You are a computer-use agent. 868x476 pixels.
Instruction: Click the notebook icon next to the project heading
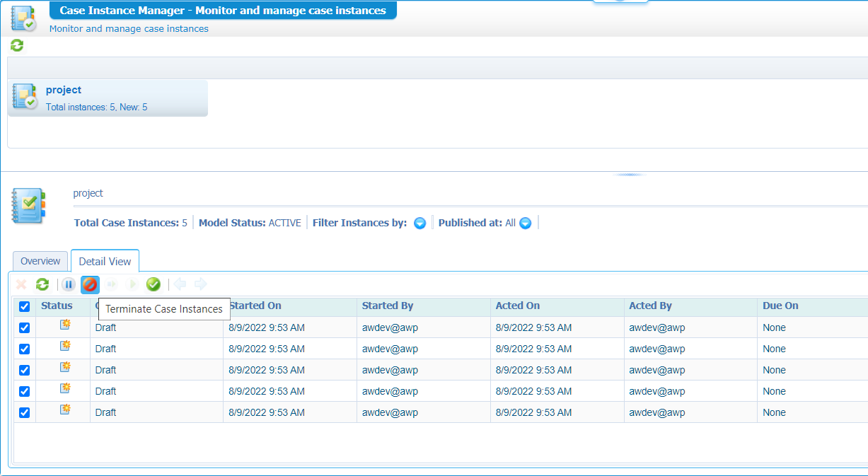point(28,206)
